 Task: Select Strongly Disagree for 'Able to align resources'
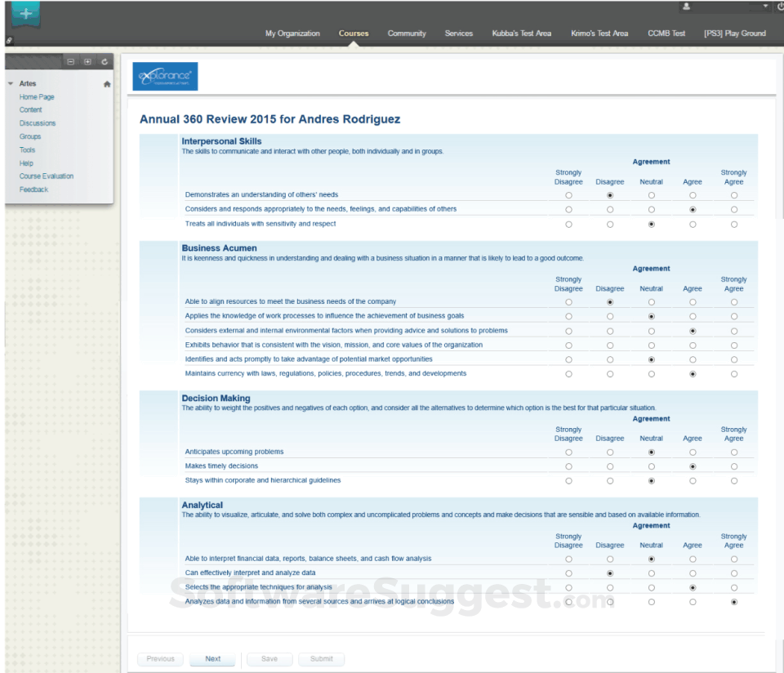pyautogui.click(x=568, y=302)
